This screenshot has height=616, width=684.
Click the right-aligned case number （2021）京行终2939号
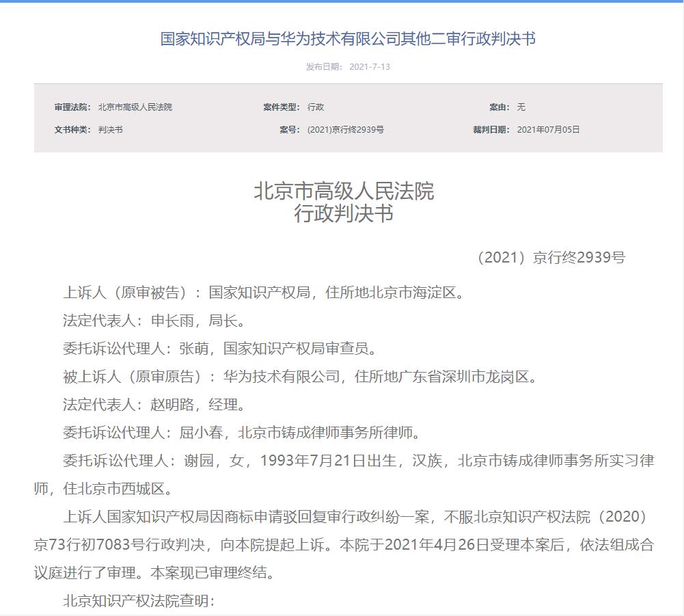click(x=549, y=257)
